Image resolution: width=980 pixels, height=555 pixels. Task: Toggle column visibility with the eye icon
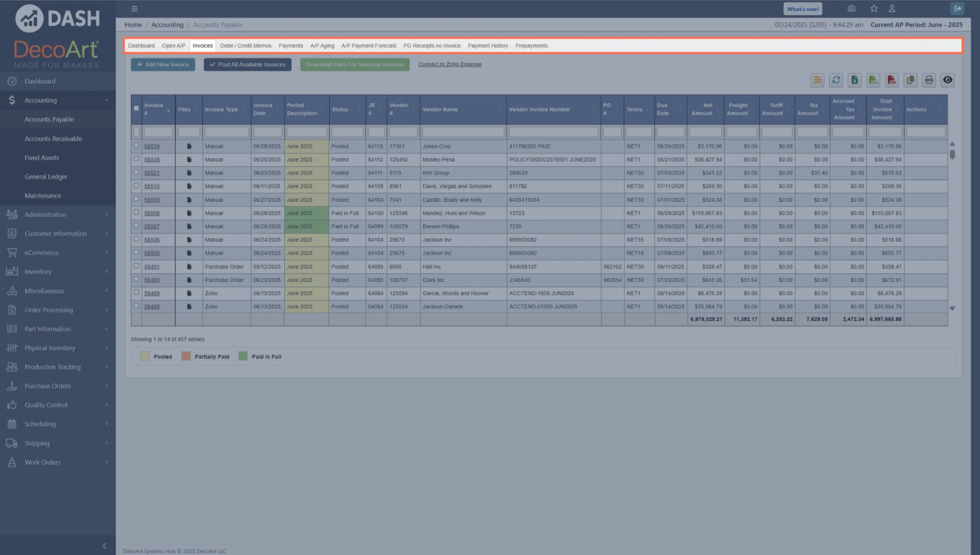948,80
